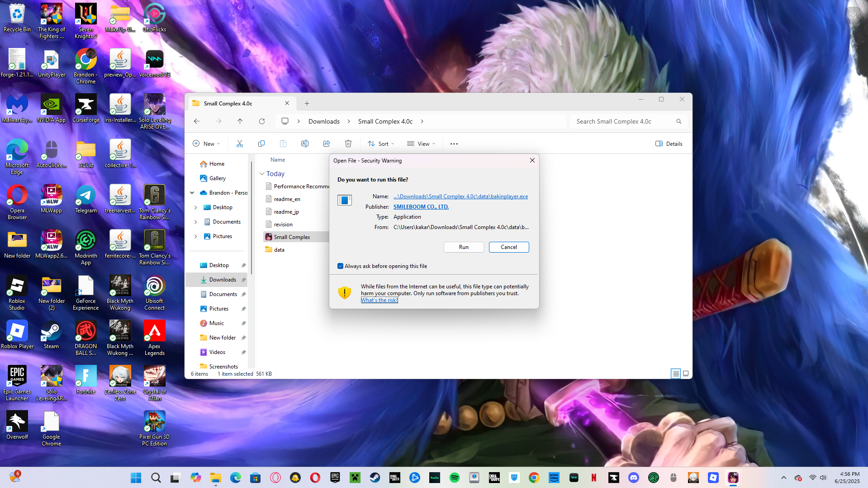Open Netflix from the taskbar
The height and width of the screenshot is (488, 868).
594,478
